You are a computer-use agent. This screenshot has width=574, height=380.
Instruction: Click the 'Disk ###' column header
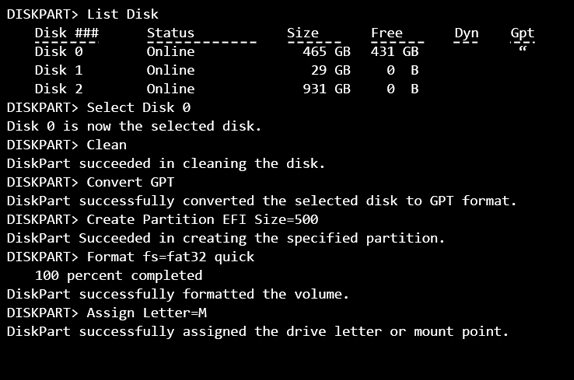(x=67, y=33)
